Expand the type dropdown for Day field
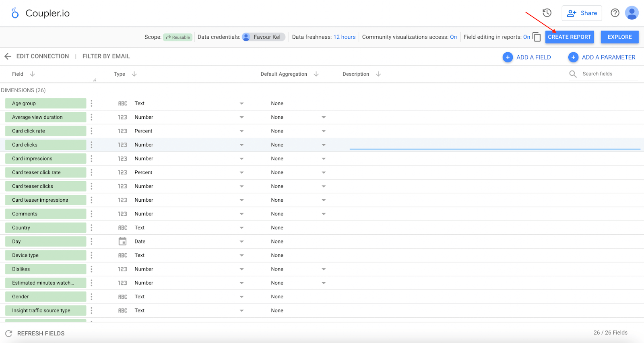644x343 pixels. tap(242, 242)
